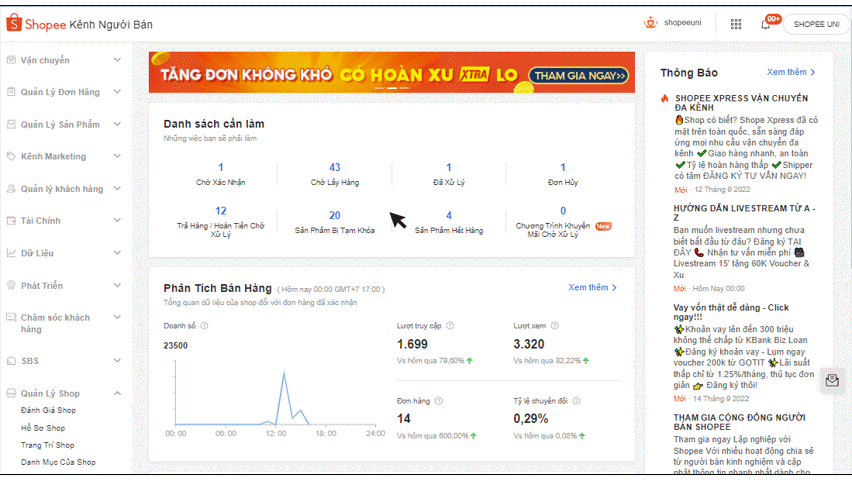Expand the Vận chuyển menu chevron
The height and width of the screenshot is (480, 852).
[x=117, y=60]
